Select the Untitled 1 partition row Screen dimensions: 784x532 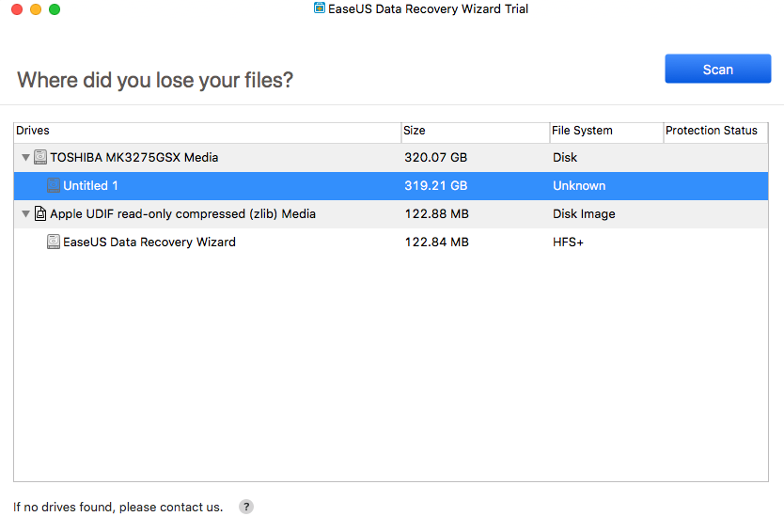[x=391, y=186]
